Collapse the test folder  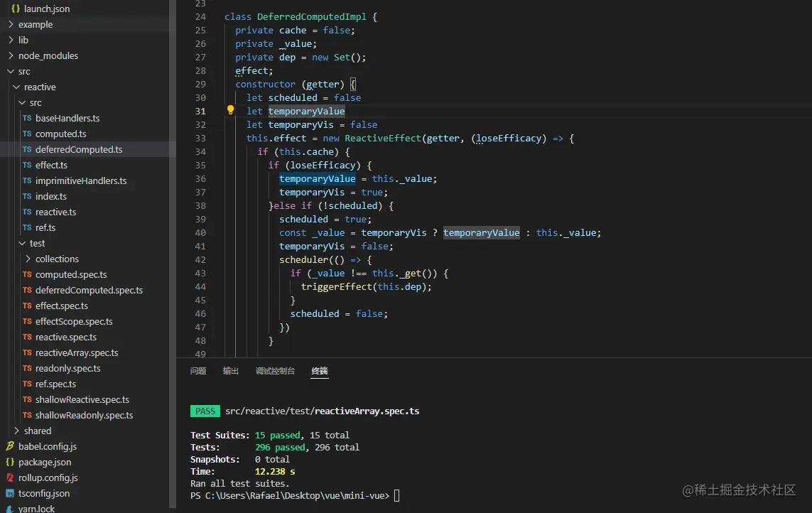[22, 243]
